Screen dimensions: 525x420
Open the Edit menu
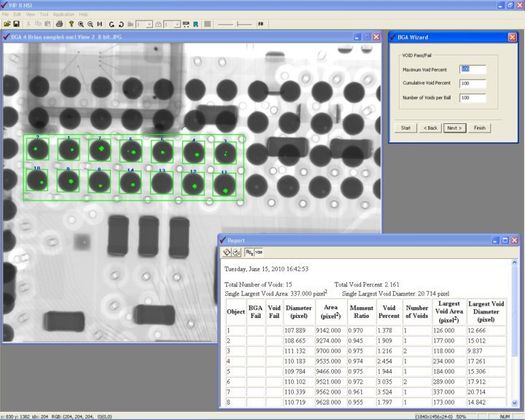click(17, 15)
